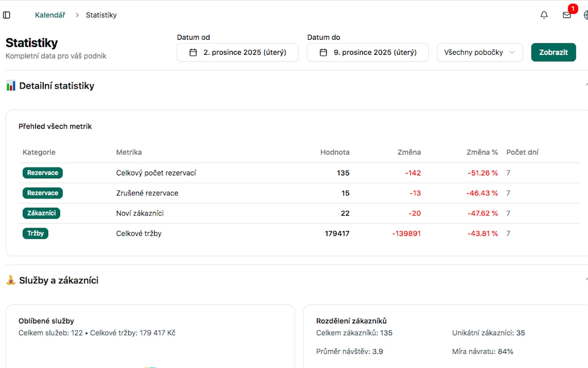This screenshot has height=368, width=588.
Task: Collapse the Detailní statistiky section
Action: point(586,85)
